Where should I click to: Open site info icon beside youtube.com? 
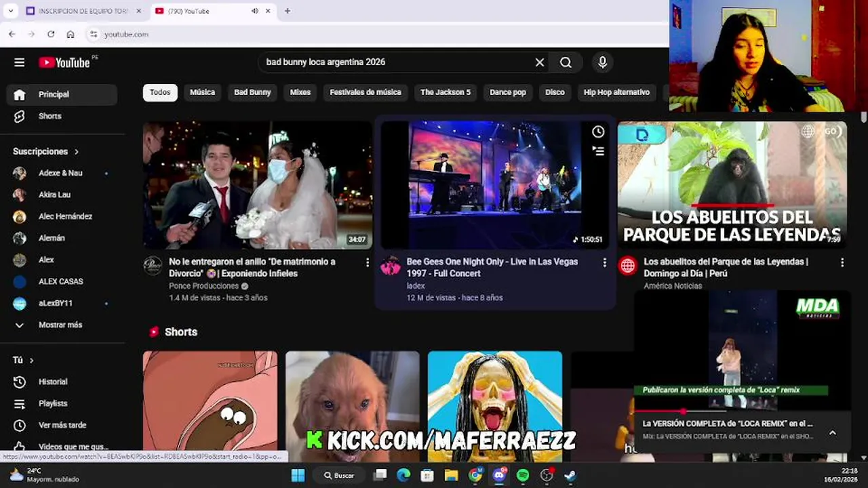tap(94, 34)
